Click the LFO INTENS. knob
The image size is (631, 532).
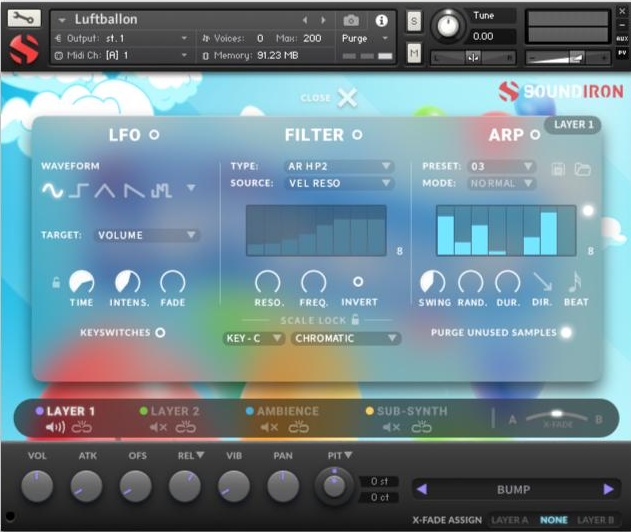pyautogui.click(x=128, y=282)
